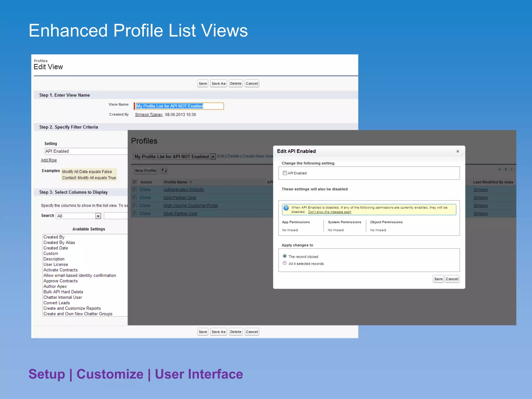532x399 pixels.
Task: Click the bottom Save As button
Action: 218,332
